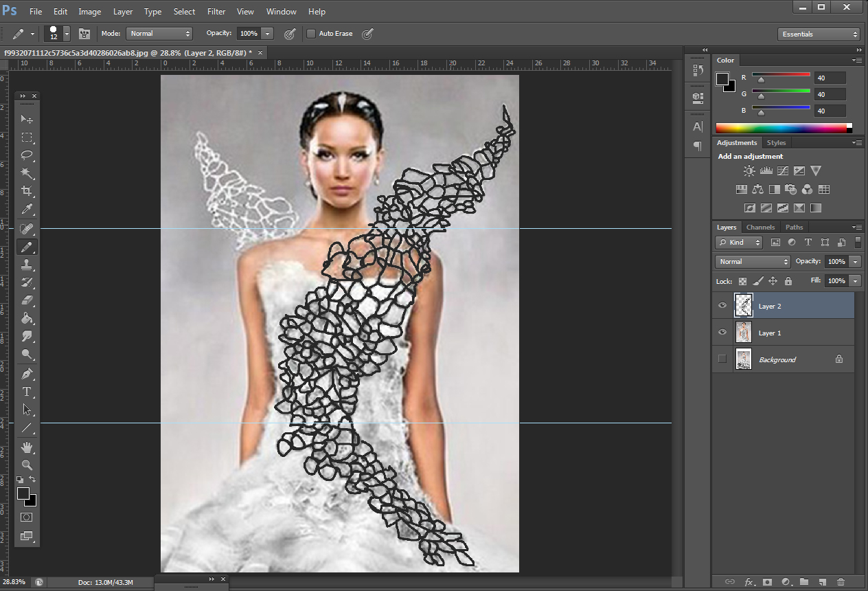Open the layer Opacity dropdown arrow
Image resolution: width=868 pixels, height=591 pixels.
click(855, 262)
